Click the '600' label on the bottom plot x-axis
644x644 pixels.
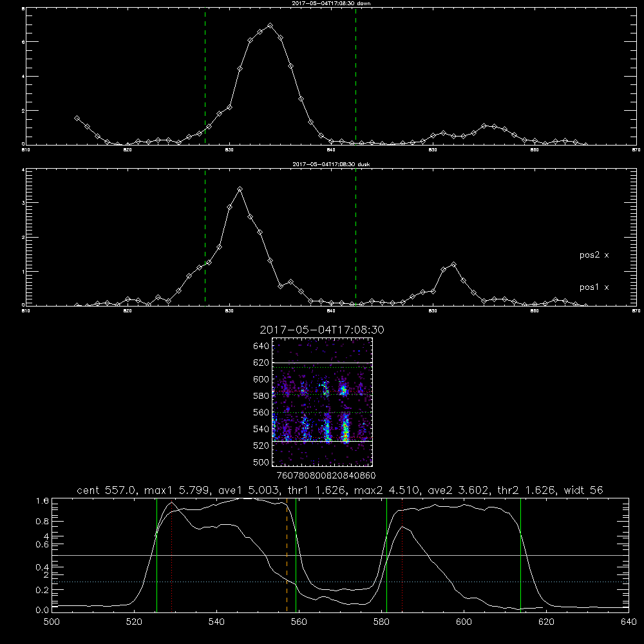pos(464,621)
